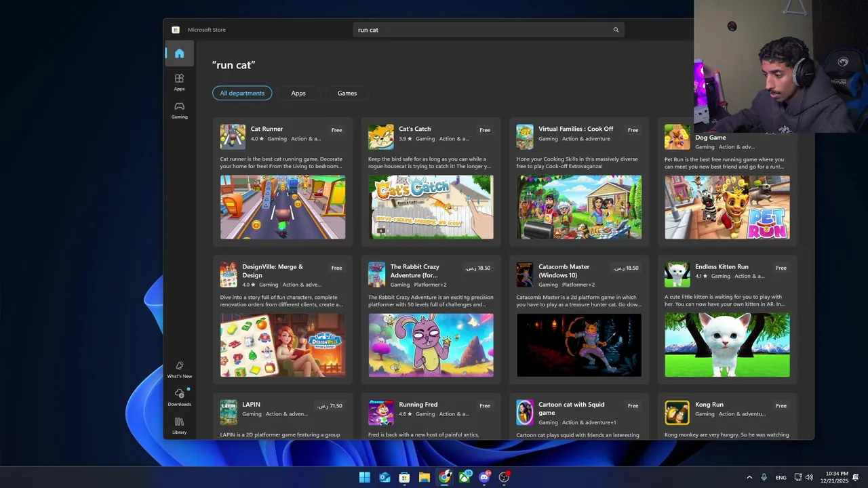The image size is (868, 488).
Task: Open Pet Run screenshot thumbnail
Action: (727, 207)
